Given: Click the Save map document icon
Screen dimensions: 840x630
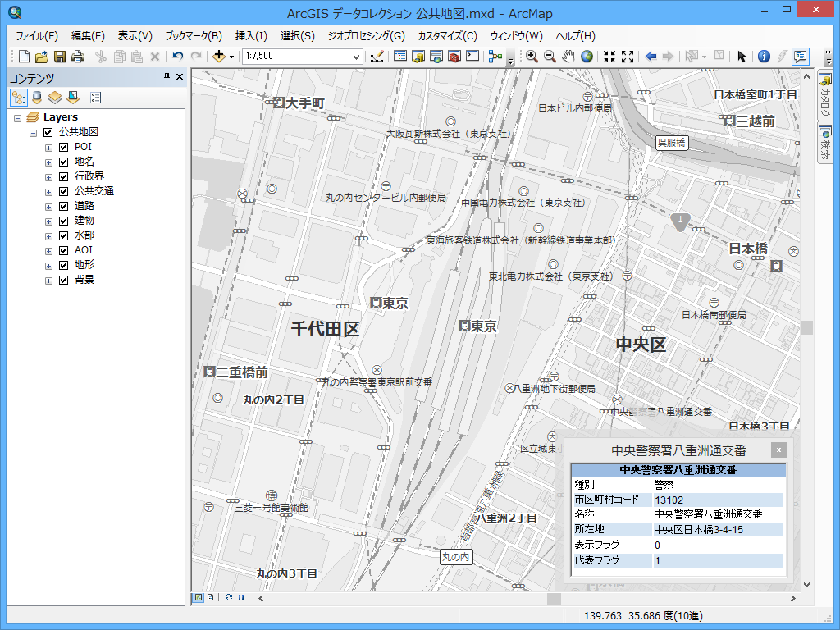Looking at the screenshot, I should tap(60, 57).
